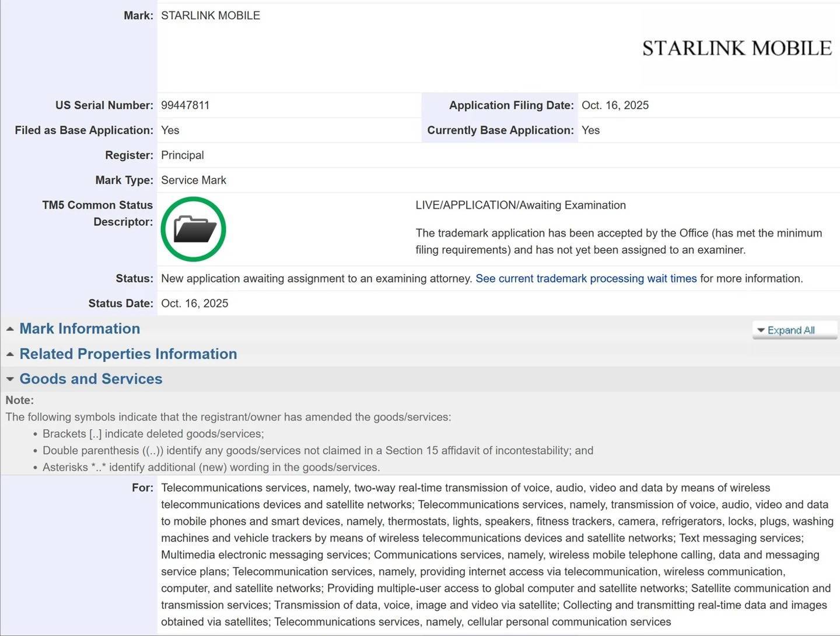Open the Related Properties Information heading
840x636 pixels.
(128, 354)
